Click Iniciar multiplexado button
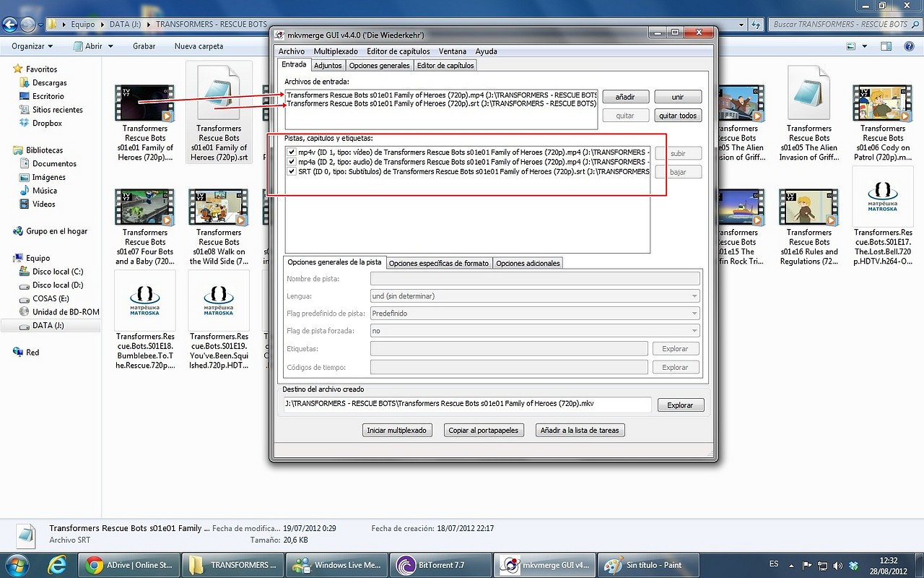 [x=396, y=430]
